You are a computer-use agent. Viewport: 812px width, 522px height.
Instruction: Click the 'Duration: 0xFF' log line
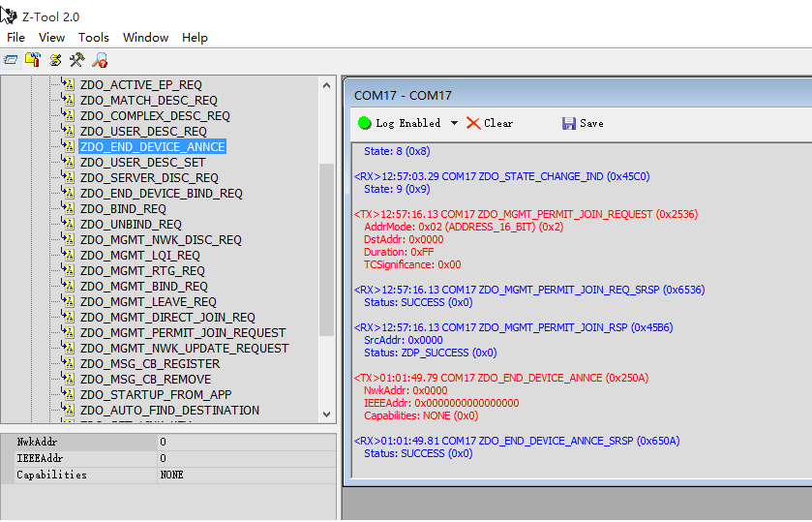[399, 252]
